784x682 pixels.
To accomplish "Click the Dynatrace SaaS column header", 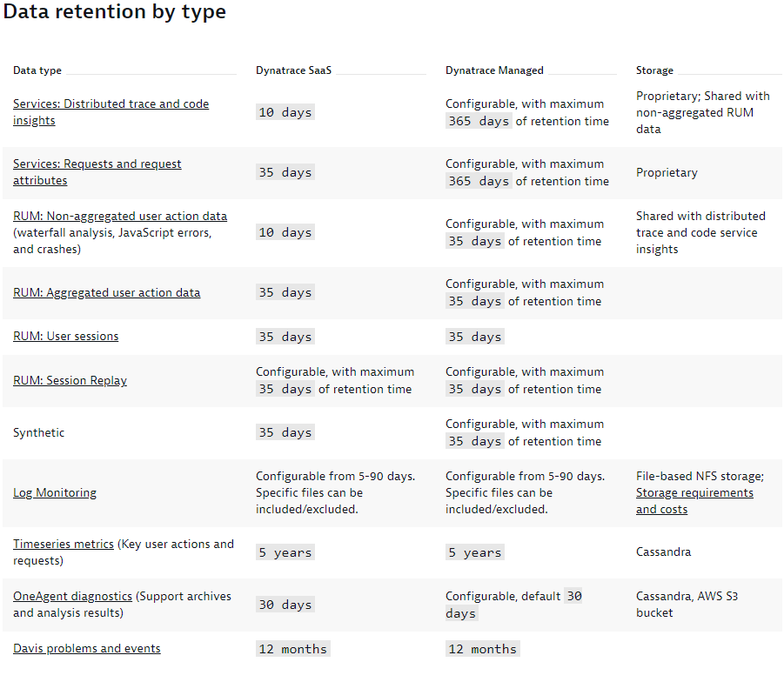I will (x=293, y=70).
